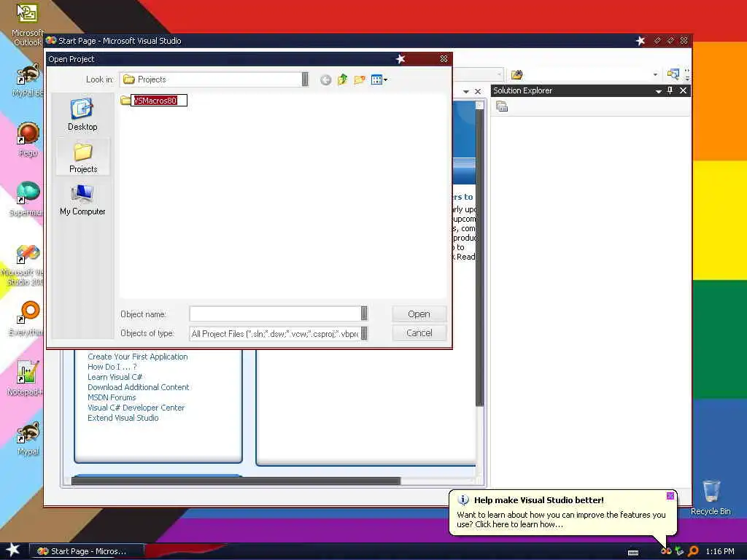The width and height of the screenshot is (747, 560).
Task: Click the Safely Remove Hardware tray icon
Action: pos(679,551)
